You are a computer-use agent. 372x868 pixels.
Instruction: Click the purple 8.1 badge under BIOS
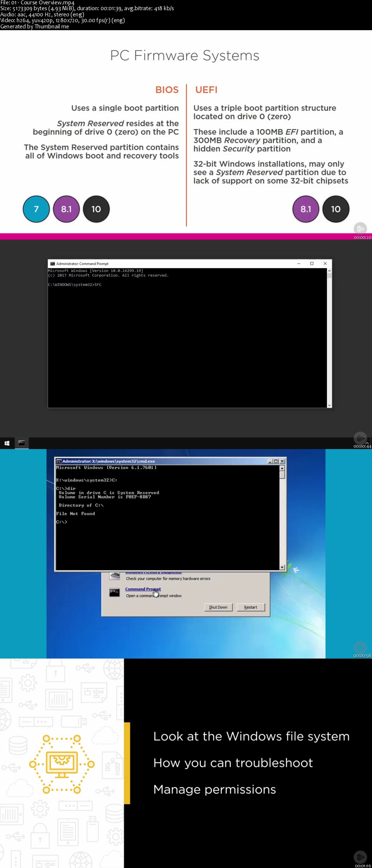[x=66, y=209]
